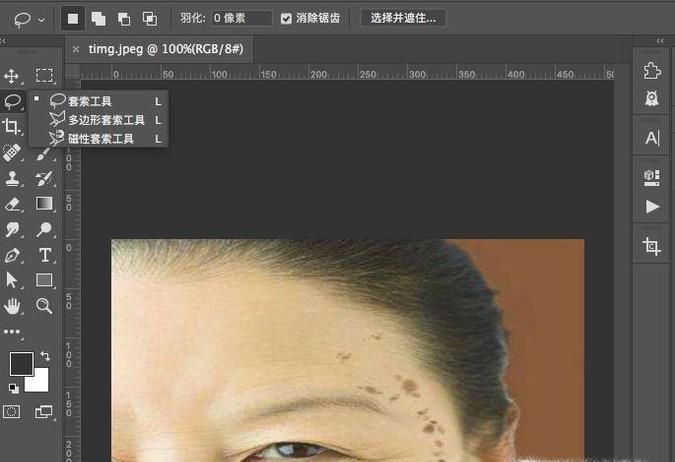Open the 选择并遮住 workspace
This screenshot has width=675, height=462.
(x=403, y=18)
